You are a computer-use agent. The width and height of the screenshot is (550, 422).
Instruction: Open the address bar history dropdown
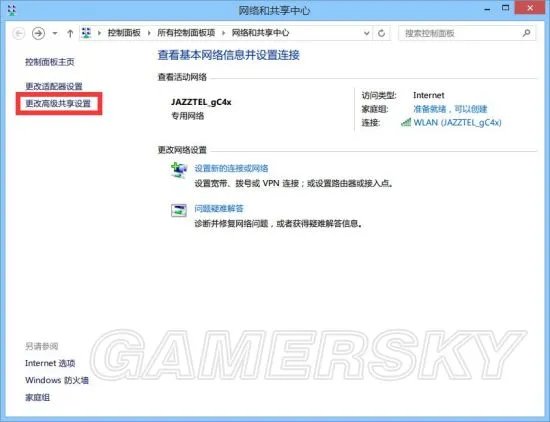367,33
